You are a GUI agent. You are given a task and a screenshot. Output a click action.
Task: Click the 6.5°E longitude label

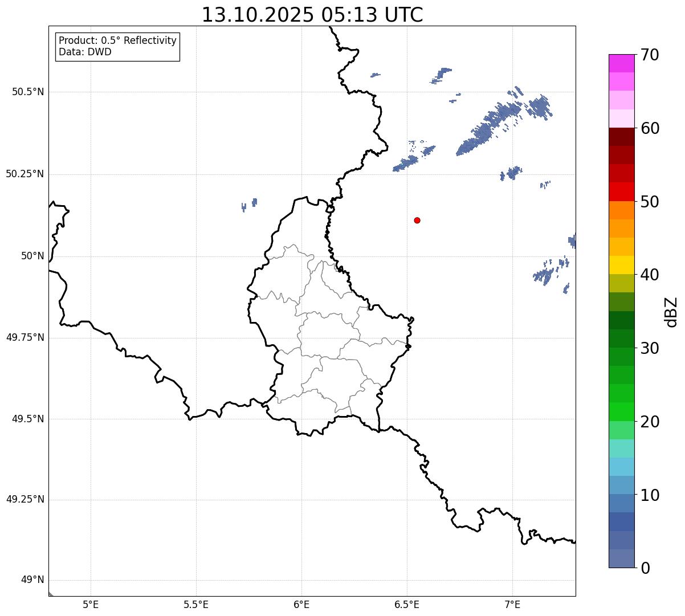tap(407, 605)
